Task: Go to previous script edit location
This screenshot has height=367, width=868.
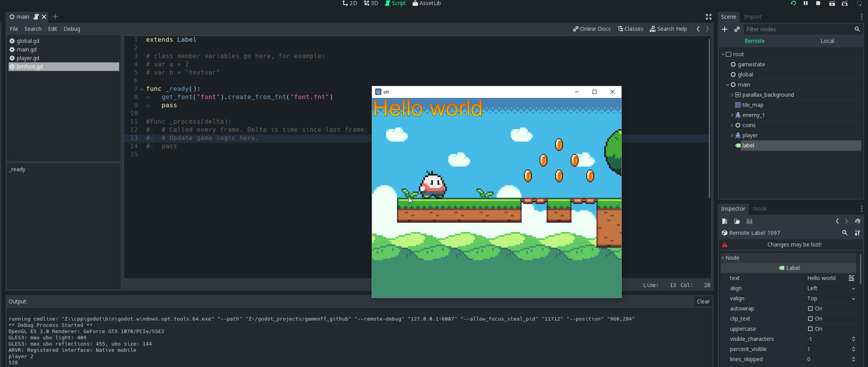Action: [x=698, y=29]
